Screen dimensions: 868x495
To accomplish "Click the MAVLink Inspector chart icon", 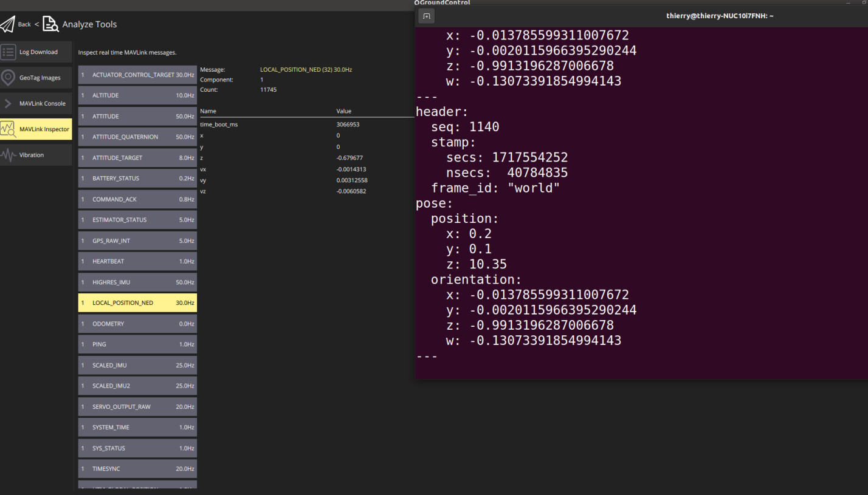I will pos(8,129).
